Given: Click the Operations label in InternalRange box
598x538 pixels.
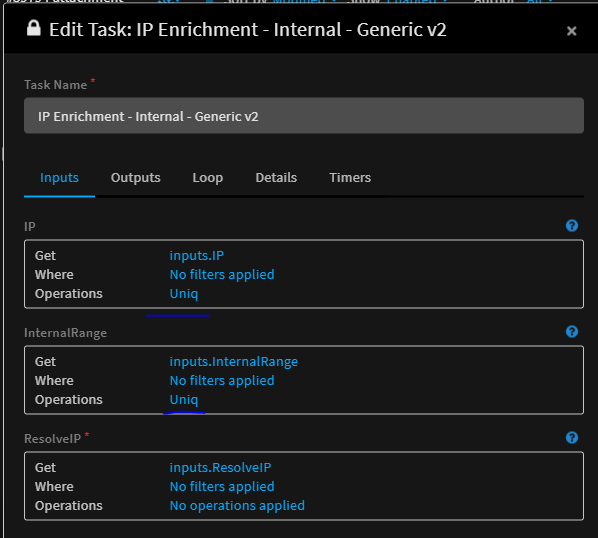Looking at the screenshot, I should click(x=69, y=400).
